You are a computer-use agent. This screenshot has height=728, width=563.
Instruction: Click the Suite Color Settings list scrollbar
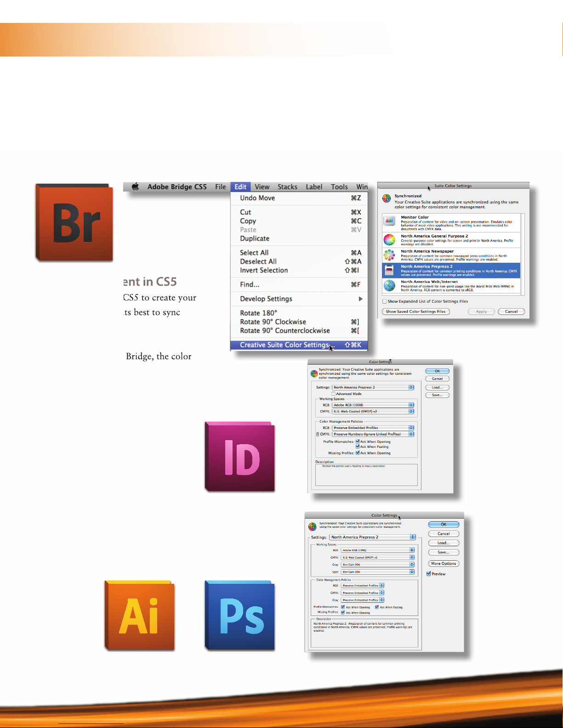pos(523,254)
